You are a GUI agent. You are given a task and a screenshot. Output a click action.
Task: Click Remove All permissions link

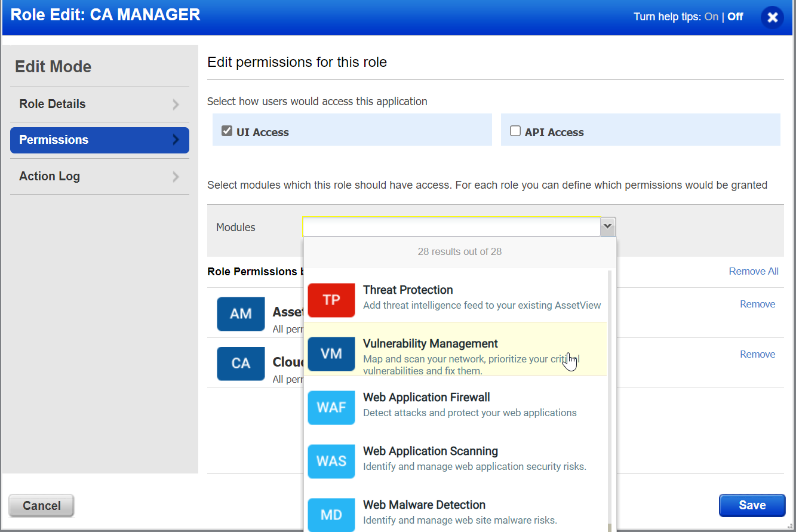[x=754, y=271]
